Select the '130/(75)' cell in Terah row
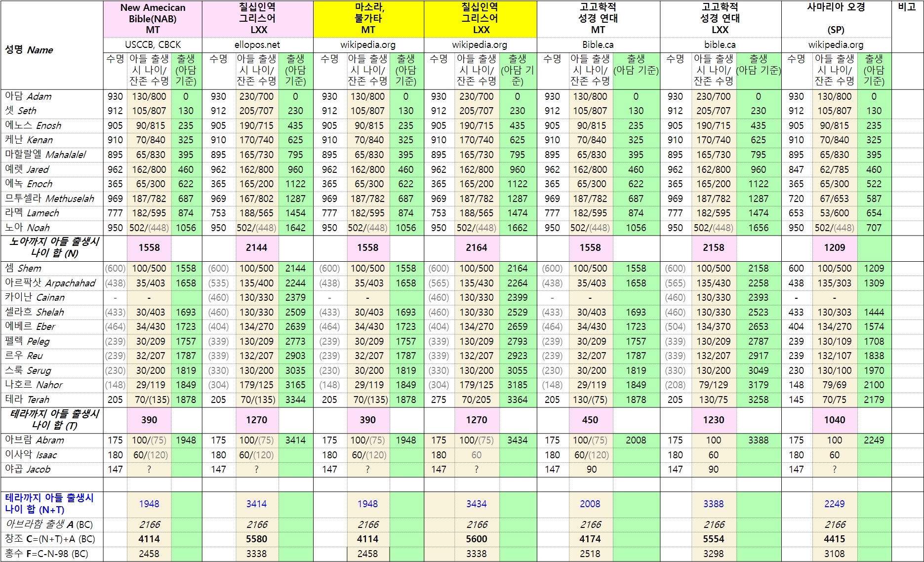The image size is (924, 562). click(590, 400)
